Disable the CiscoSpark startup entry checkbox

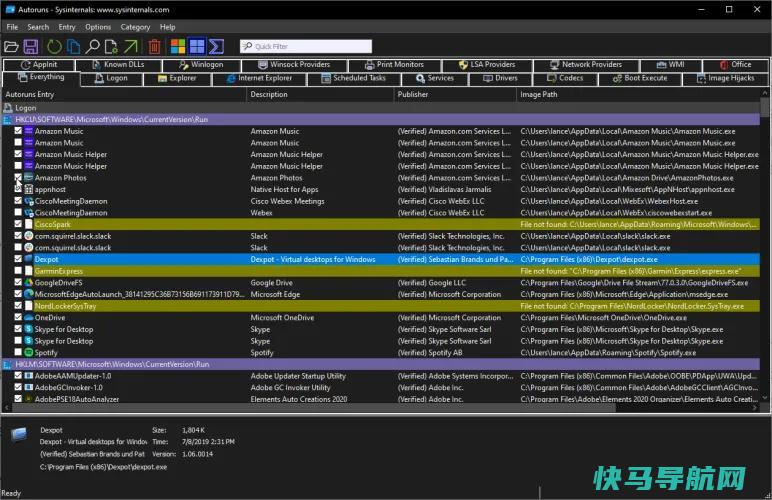18,224
